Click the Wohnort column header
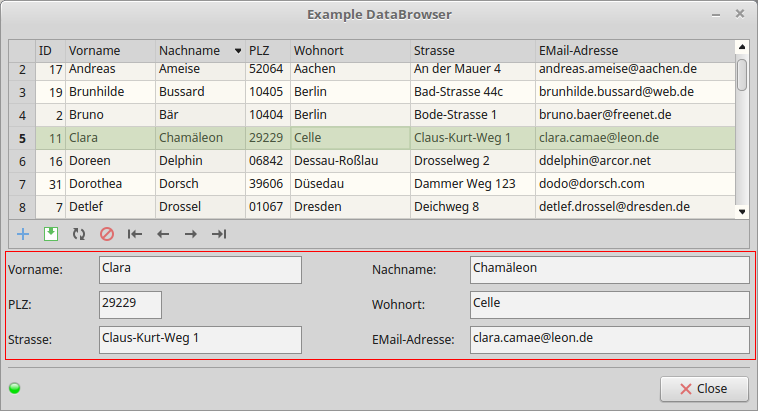This screenshot has width=758, height=411. (349, 50)
